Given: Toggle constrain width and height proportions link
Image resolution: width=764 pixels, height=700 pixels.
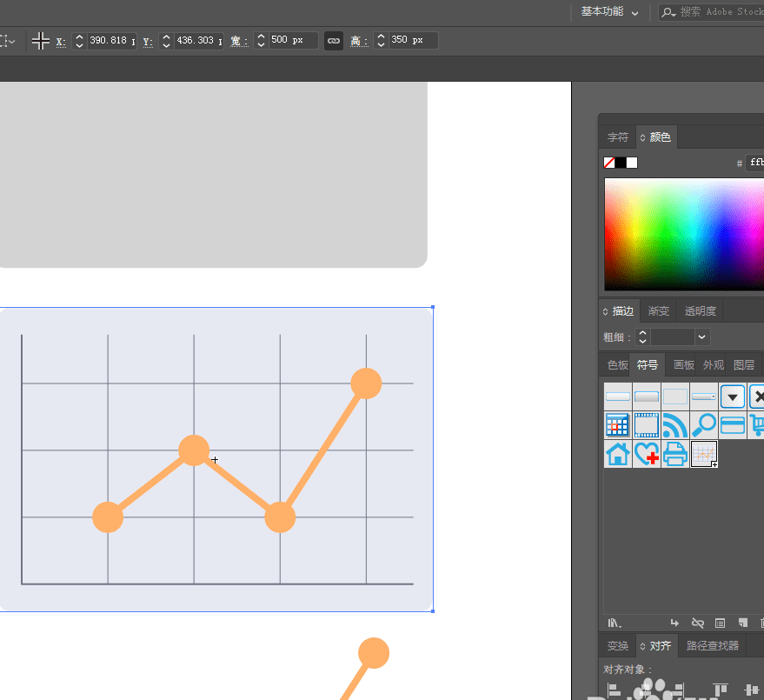Looking at the screenshot, I should click(x=334, y=41).
